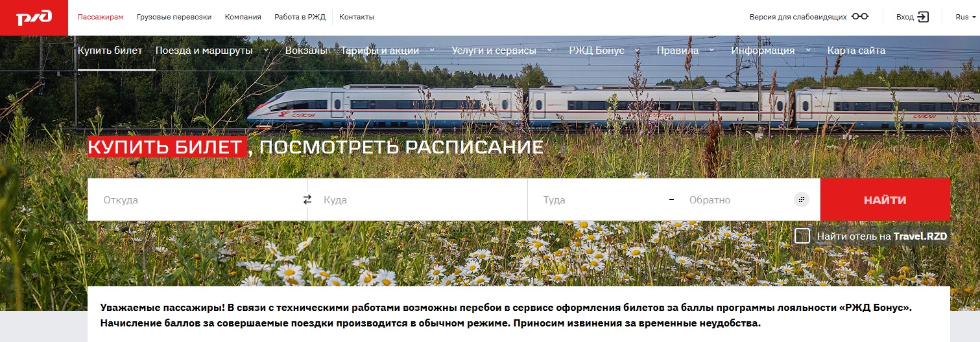
Task: Open the Контакты link
Action: click(x=357, y=17)
